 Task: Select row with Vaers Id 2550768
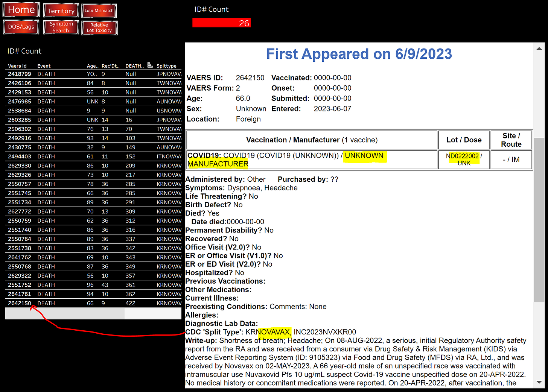coord(93,266)
